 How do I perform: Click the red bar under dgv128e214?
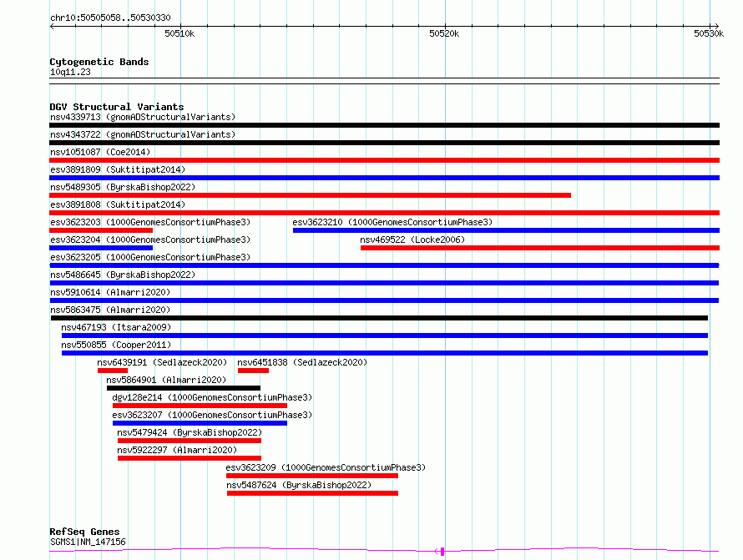point(200,406)
